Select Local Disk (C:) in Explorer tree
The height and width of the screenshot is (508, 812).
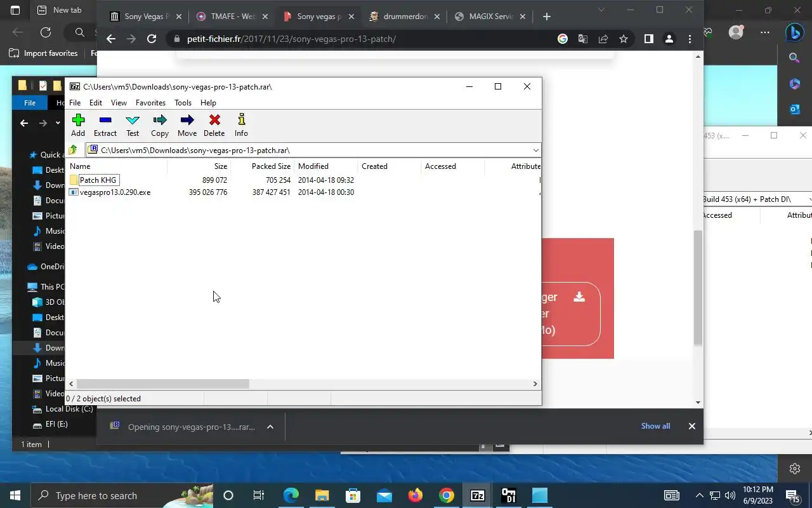point(62,409)
